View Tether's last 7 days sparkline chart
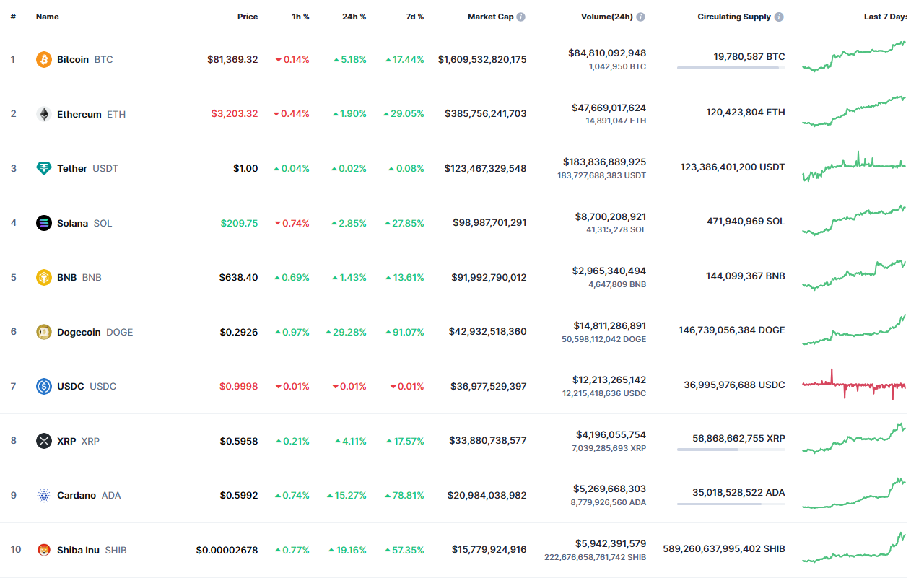The image size is (924, 578). coord(855,167)
